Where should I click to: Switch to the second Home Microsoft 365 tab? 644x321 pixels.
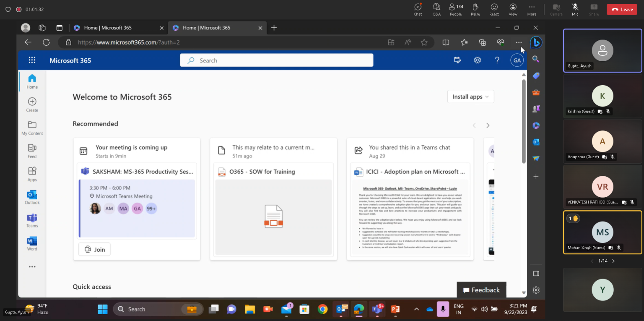click(x=210, y=28)
